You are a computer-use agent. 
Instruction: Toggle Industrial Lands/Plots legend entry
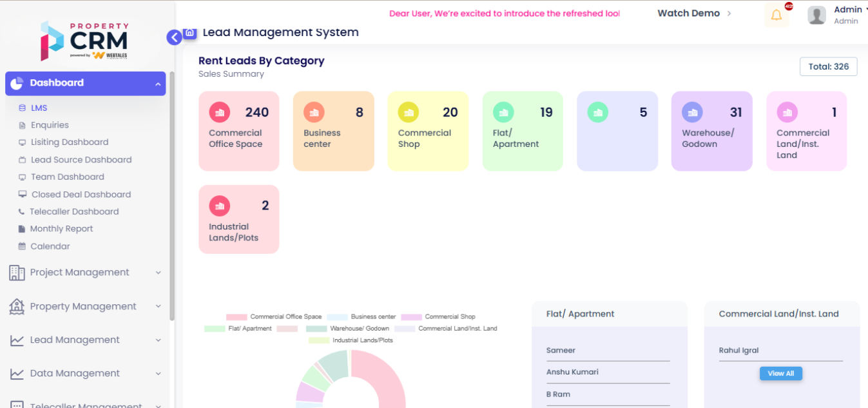[351, 340]
